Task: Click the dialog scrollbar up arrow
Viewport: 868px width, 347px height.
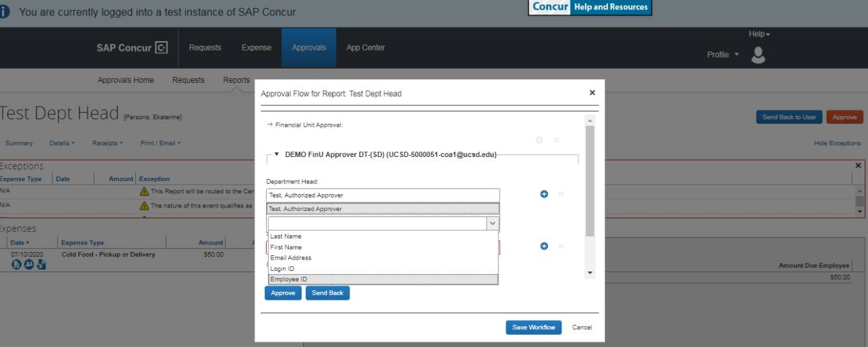Action: pos(591,120)
